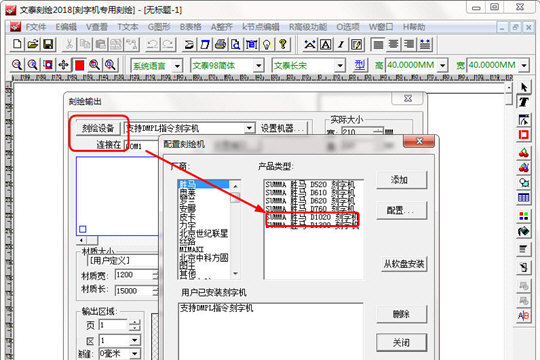Click the left-align toolbar icon
Screen dimensions: 540x360
coord(378,44)
